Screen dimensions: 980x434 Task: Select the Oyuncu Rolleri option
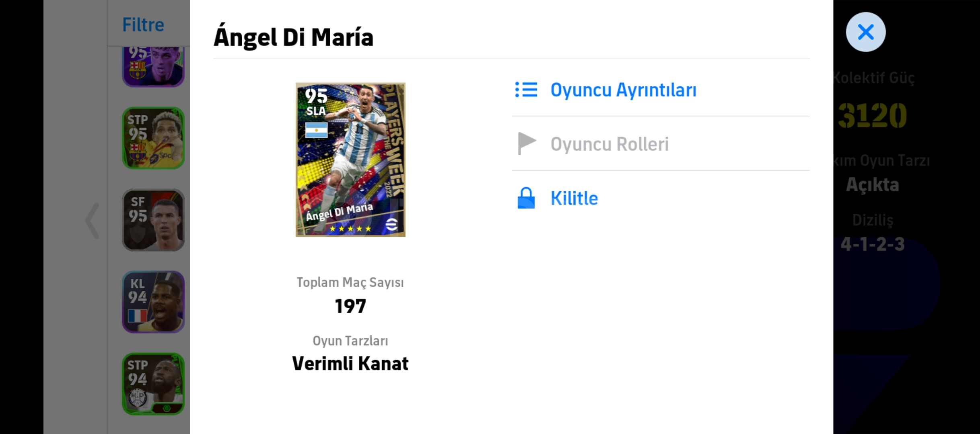661,144
